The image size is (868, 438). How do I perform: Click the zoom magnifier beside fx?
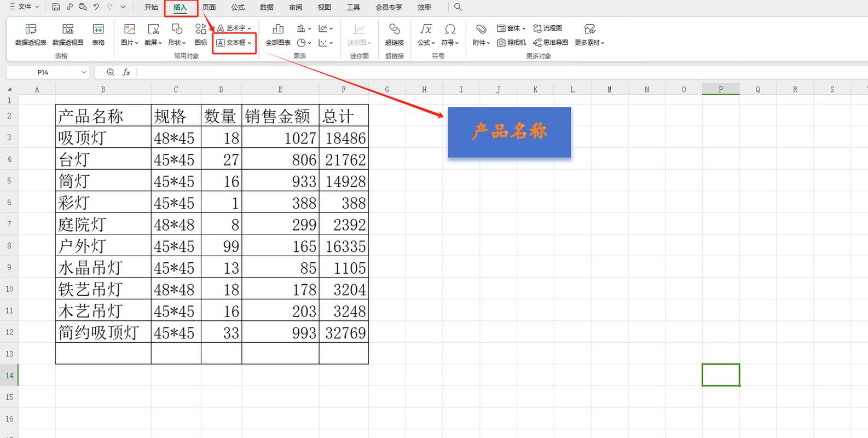[x=111, y=72]
